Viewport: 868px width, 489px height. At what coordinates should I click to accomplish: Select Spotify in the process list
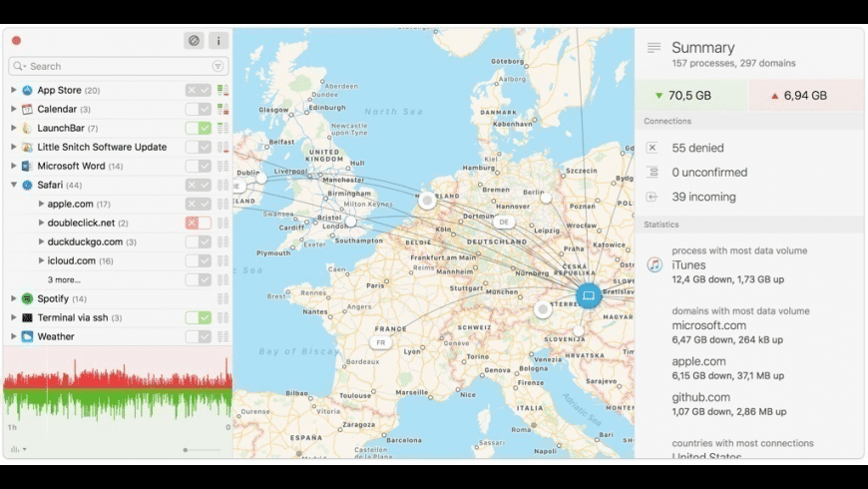[53, 298]
